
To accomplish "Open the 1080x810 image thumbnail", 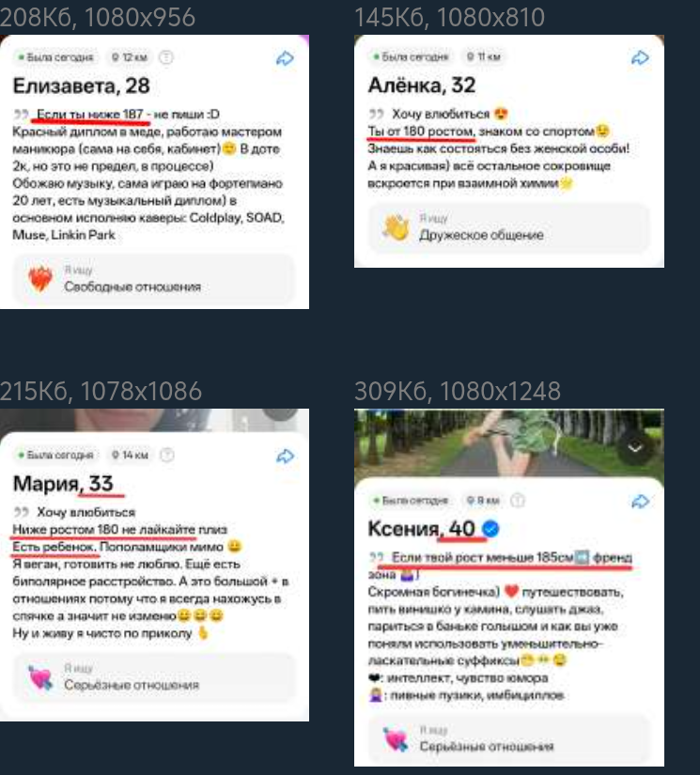I will (x=509, y=151).
